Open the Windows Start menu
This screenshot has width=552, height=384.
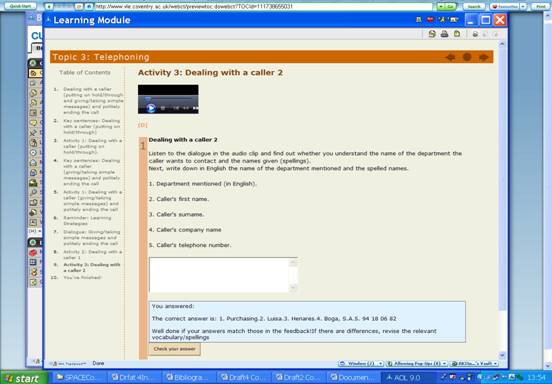(x=23, y=378)
